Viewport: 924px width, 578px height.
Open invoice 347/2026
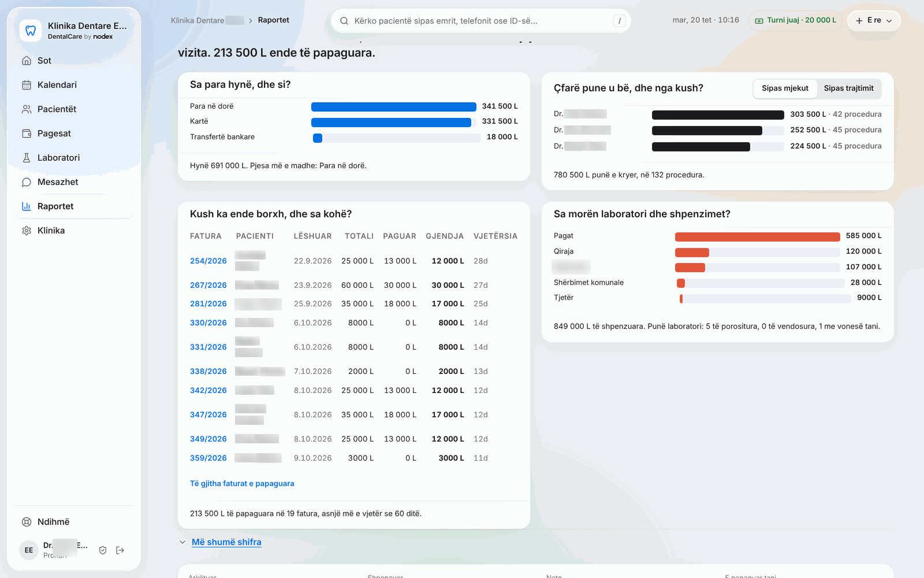pyautogui.click(x=208, y=415)
